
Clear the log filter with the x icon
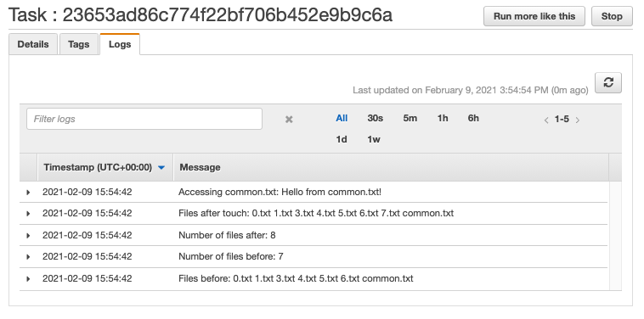click(x=289, y=120)
